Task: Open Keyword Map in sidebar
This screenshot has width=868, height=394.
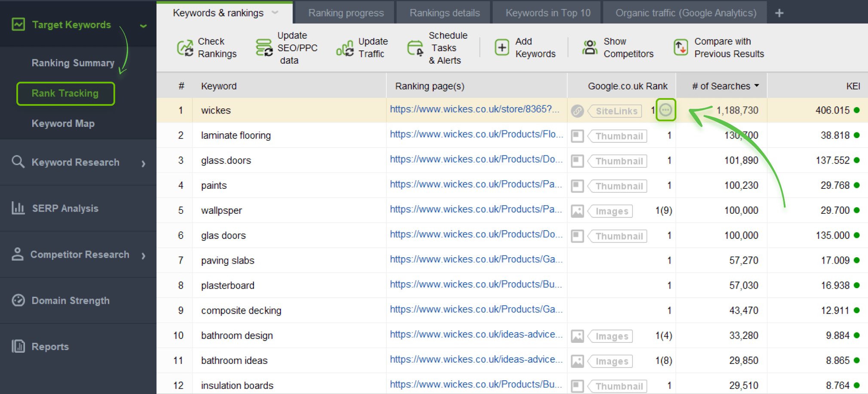Action: click(63, 123)
